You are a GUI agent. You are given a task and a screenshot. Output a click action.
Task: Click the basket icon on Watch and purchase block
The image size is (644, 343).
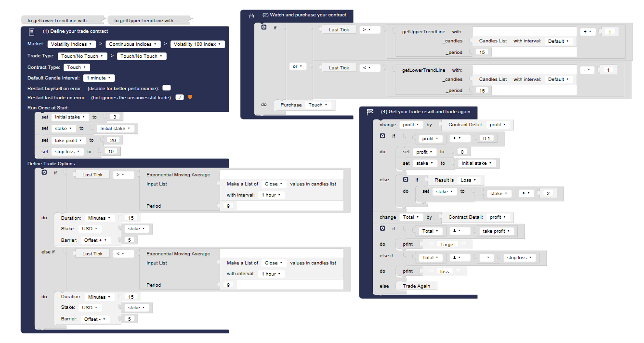point(251,15)
